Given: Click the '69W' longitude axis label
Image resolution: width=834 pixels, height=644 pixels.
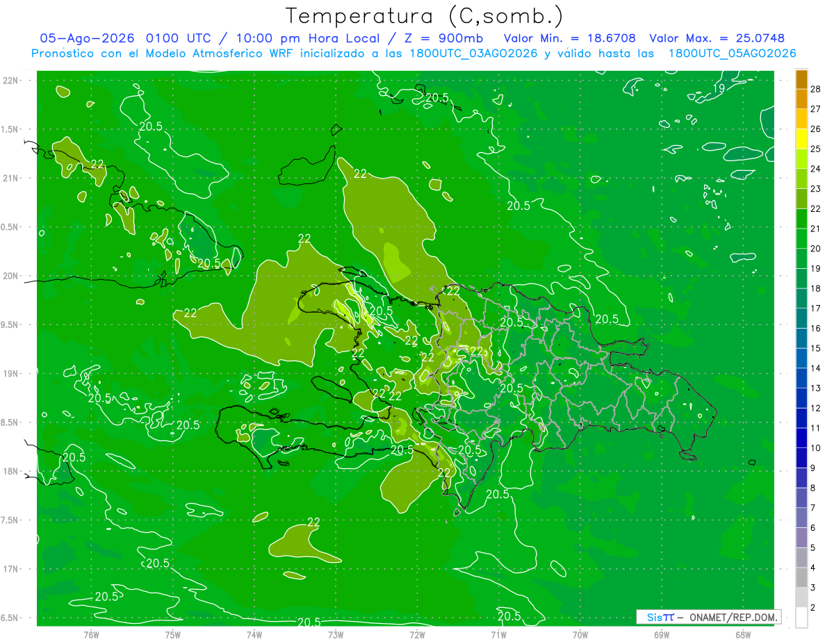Looking at the screenshot, I should tap(662, 635).
